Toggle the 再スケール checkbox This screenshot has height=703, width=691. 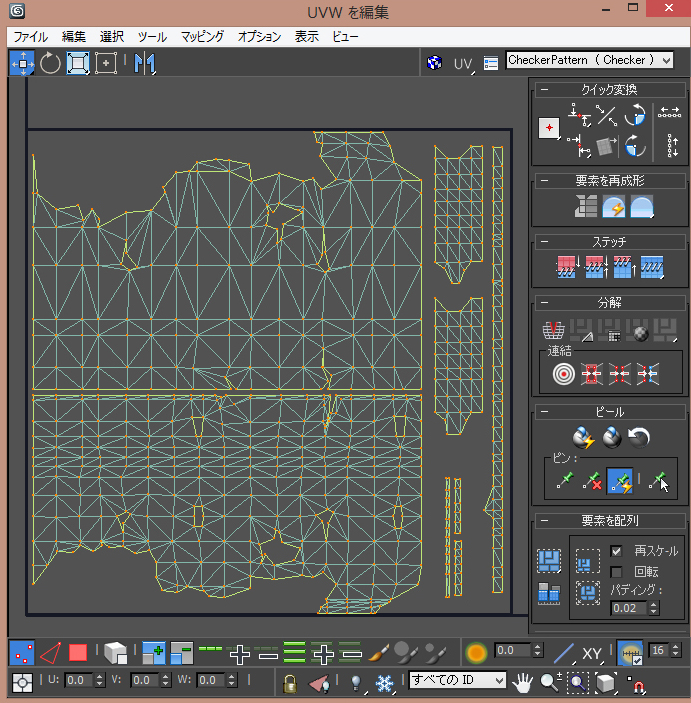pyautogui.click(x=616, y=551)
